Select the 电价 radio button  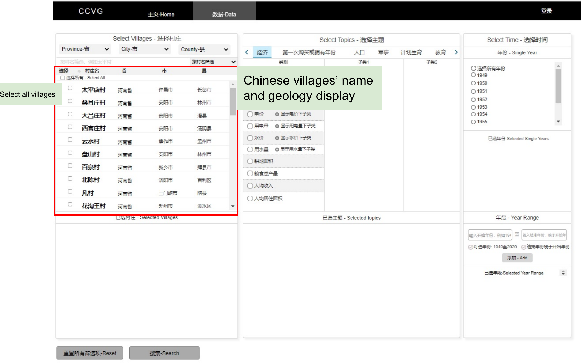point(250,114)
